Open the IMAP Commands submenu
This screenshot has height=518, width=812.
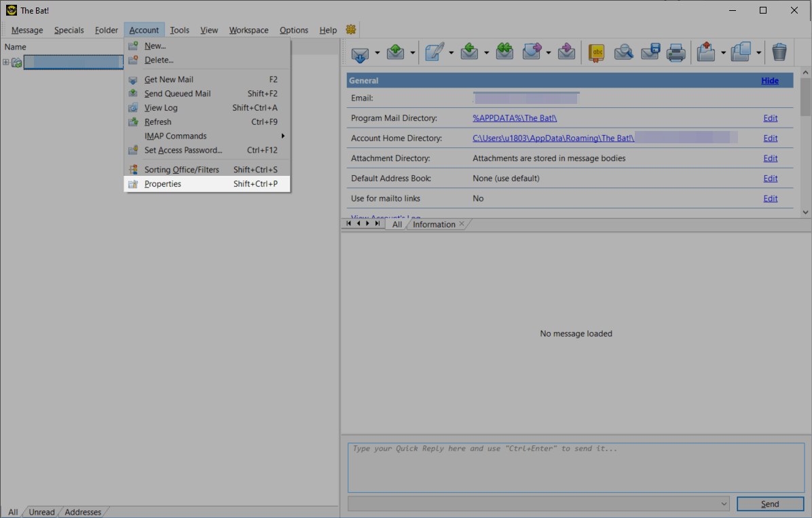click(175, 136)
